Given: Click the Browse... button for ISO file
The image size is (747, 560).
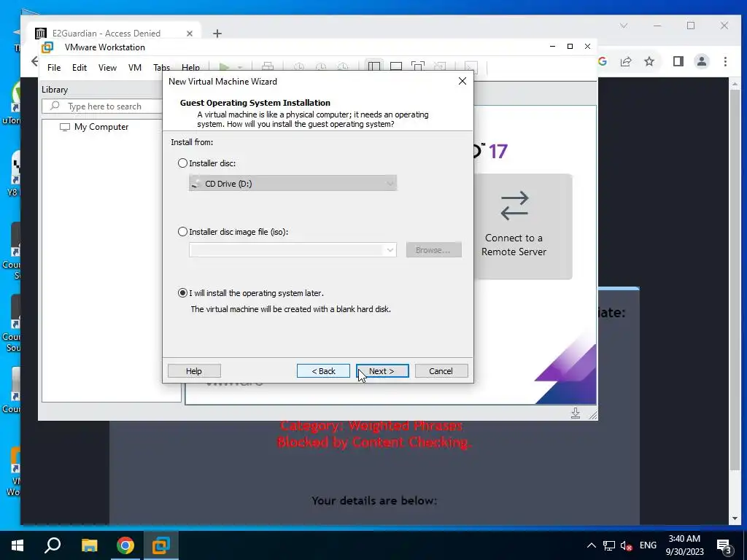Looking at the screenshot, I should click(433, 250).
